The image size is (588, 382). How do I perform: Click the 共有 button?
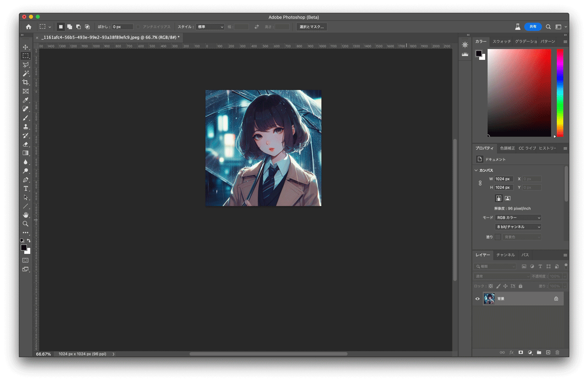[x=533, y=27]
